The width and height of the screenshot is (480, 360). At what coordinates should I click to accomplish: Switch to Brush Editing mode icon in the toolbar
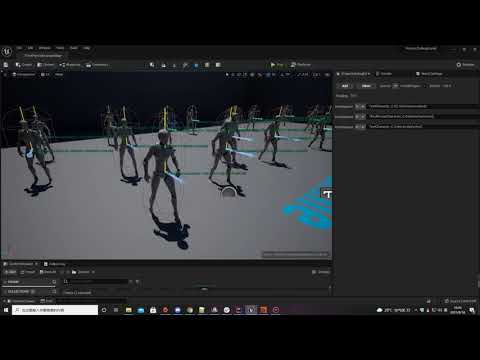(218, 65)
